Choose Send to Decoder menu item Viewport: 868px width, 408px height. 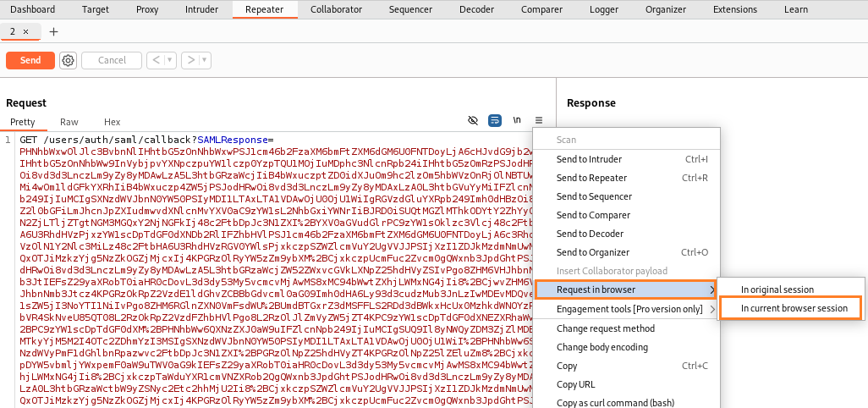[626, 234]
